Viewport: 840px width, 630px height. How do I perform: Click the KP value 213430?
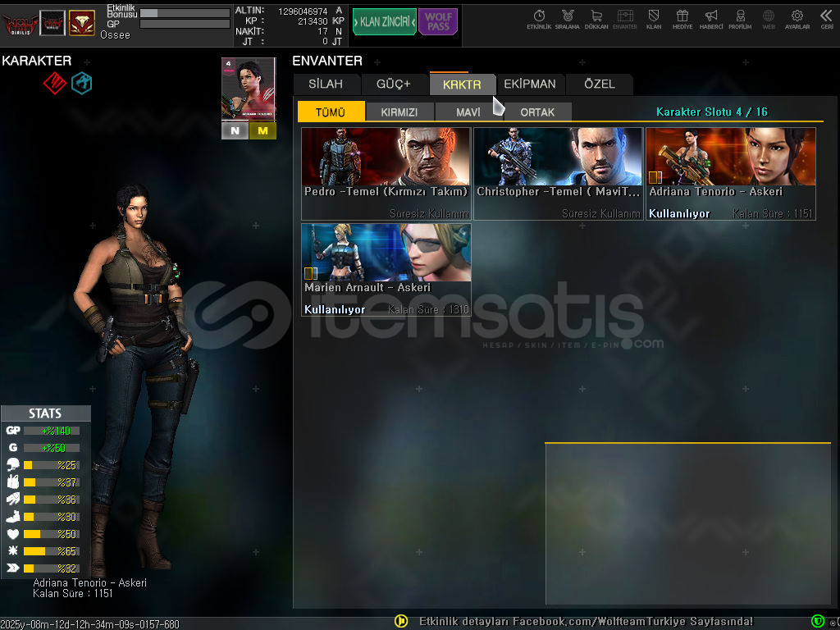[x=313, y=21]
